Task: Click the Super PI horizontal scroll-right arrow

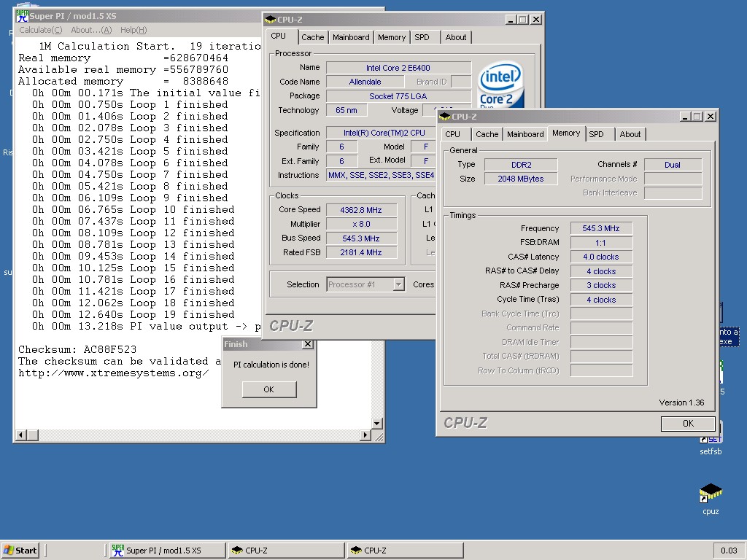Action: 365,435
